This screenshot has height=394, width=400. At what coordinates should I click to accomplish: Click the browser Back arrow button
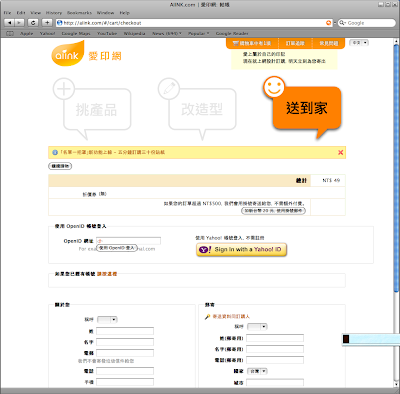click(x=9, y=23)
